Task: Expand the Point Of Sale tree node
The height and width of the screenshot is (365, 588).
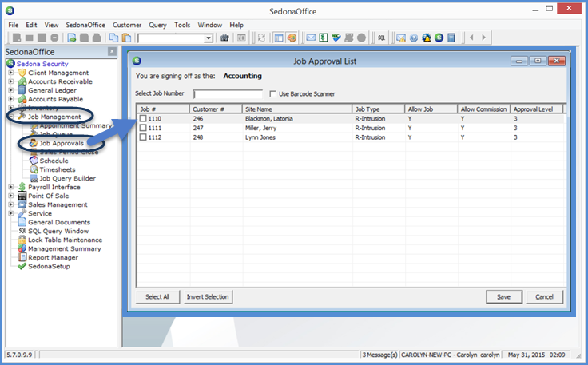Action: coord(11,196)
